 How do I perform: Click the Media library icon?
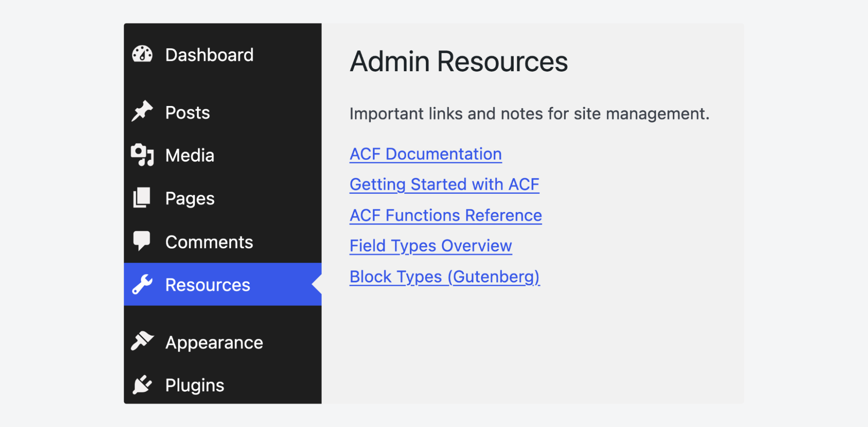coord(142,155)
